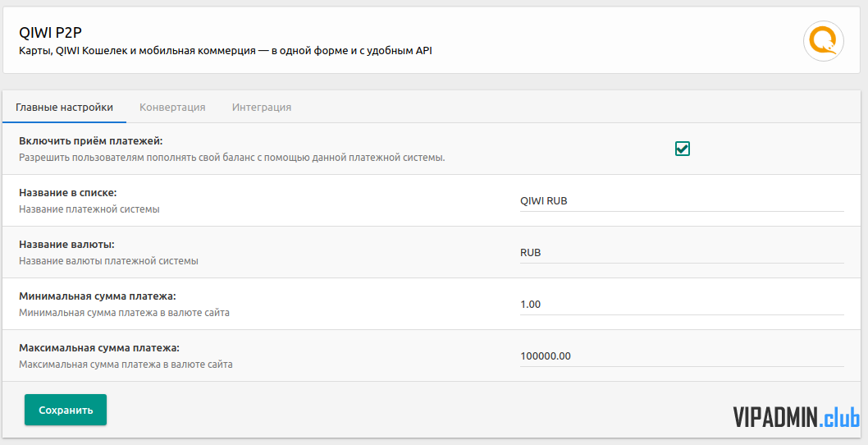Focus the QIWI RUB name field
This screenshot has height=445, width=868.
coord(682,201)
